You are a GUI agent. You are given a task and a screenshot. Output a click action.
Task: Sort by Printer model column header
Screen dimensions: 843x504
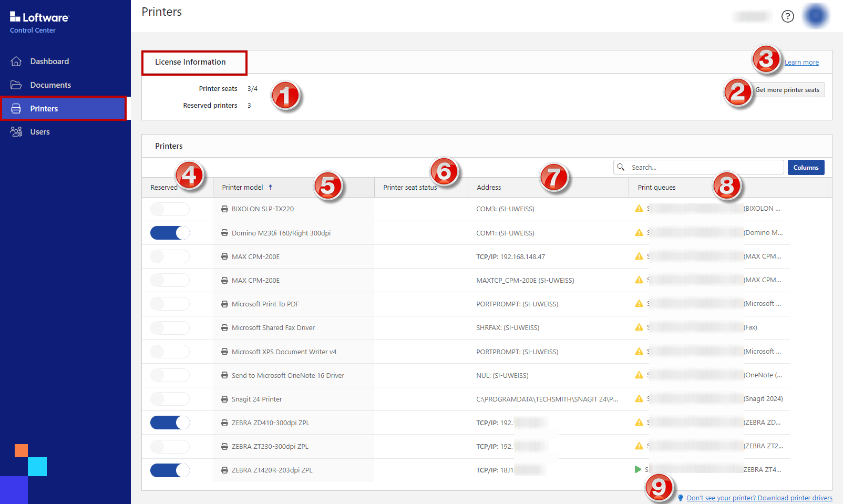[243, 188]
